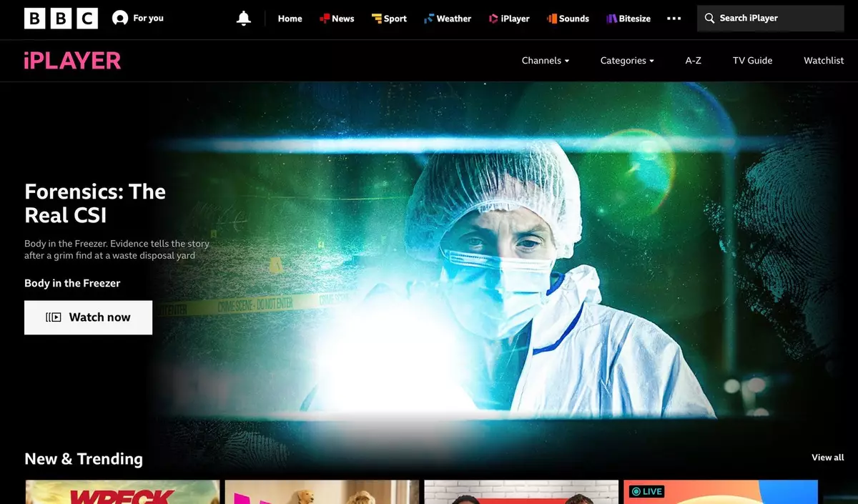The height and width of the screenshot is (504, 858).
Task: Select A-Z from the navigation
Action: point(693,61)
